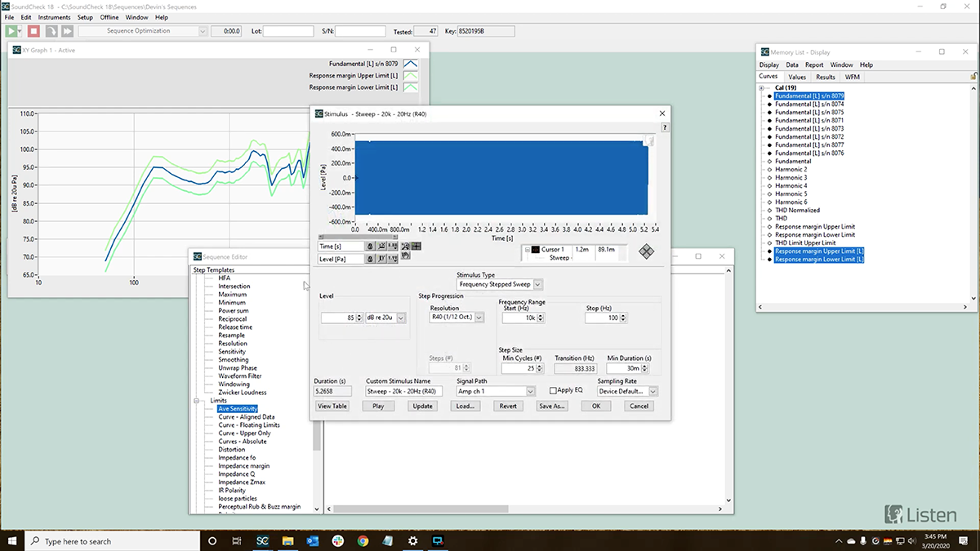980x551 pixels.
Task: Open the Stimulus Type dropdown
Action: click(537, 285)
